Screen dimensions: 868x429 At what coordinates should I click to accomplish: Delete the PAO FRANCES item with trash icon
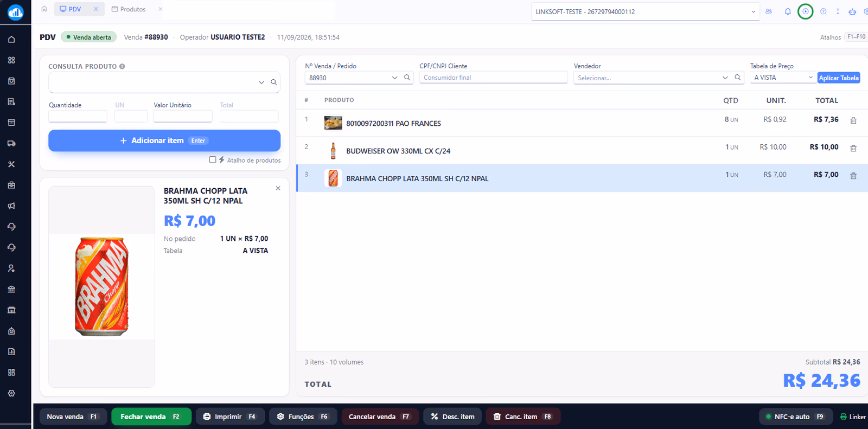pos(853,120)
